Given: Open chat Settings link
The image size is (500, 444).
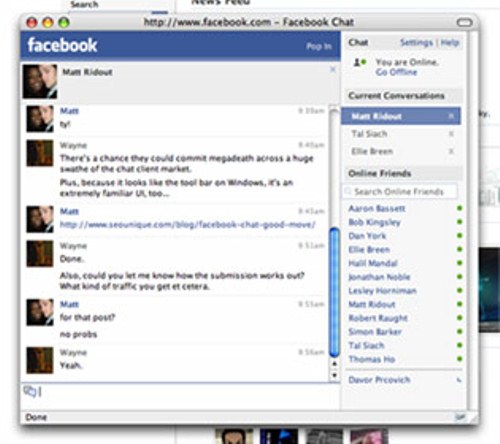Looking at the screenshot, I should [416, 42].
